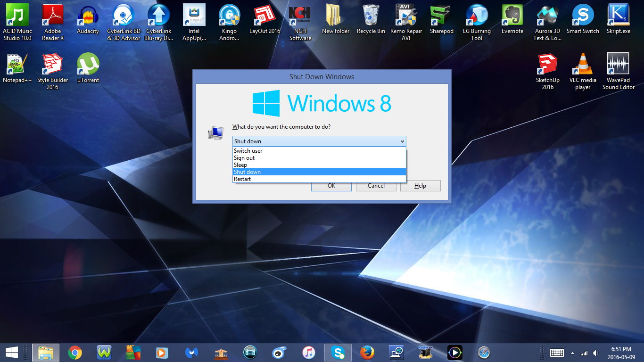
Task: Click the Audacity desktop icon
Action: click(88, 19)
